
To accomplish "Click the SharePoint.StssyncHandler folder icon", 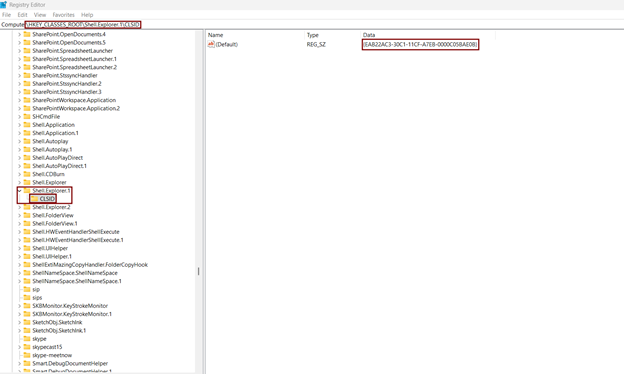I will point(27,75).
